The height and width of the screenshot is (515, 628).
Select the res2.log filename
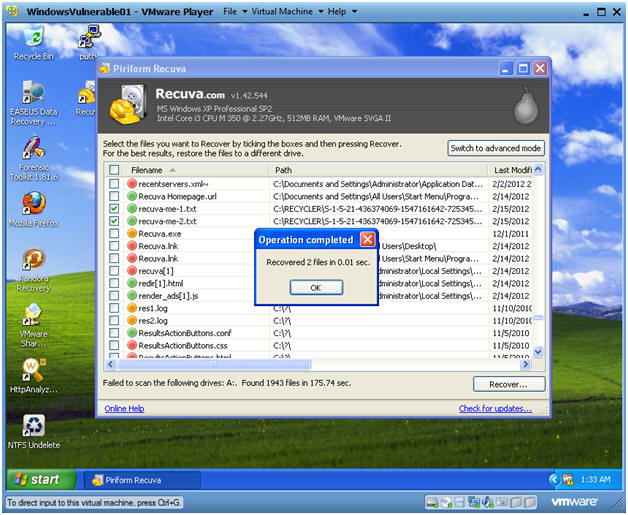click(153, 320)
